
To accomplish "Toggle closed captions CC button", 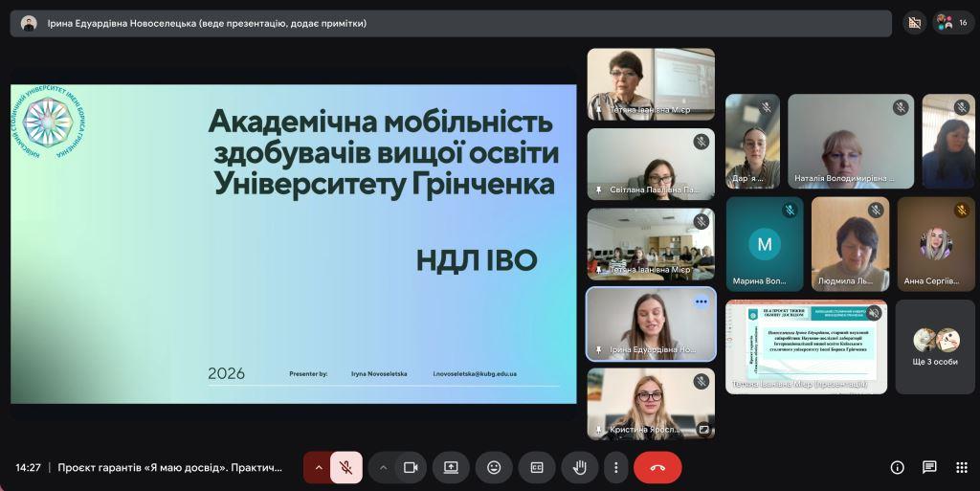I will click(537, 468).
